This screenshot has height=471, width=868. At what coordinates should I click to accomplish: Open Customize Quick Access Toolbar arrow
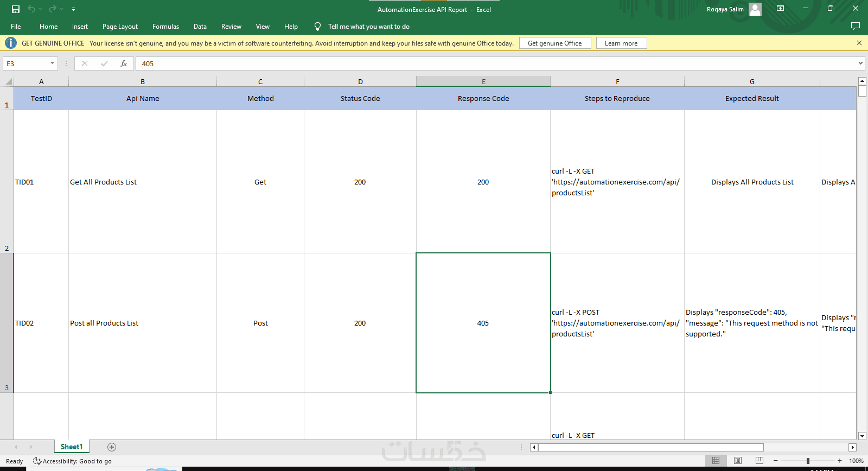click(73, 9)
